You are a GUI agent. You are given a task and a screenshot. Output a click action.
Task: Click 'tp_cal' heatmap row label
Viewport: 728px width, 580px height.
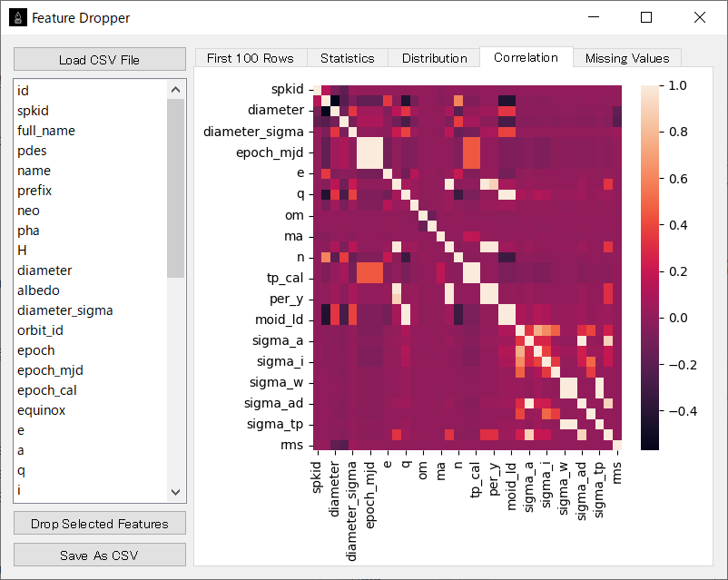[285, 278]
